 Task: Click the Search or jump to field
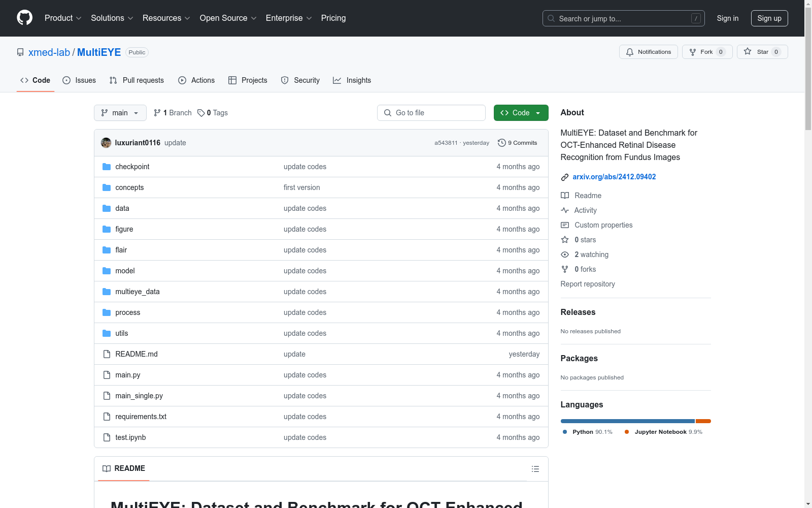tap(624, 18)
